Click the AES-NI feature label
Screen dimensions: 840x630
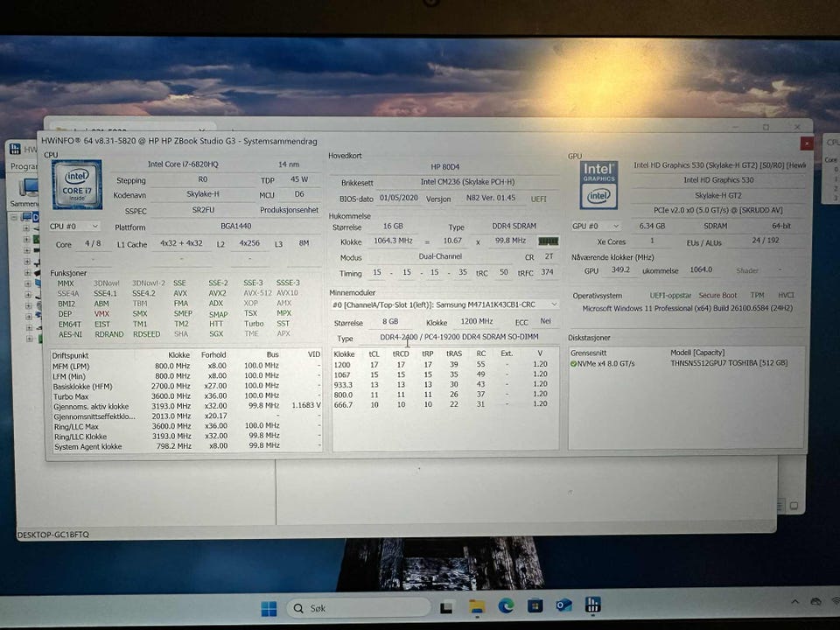70,333
